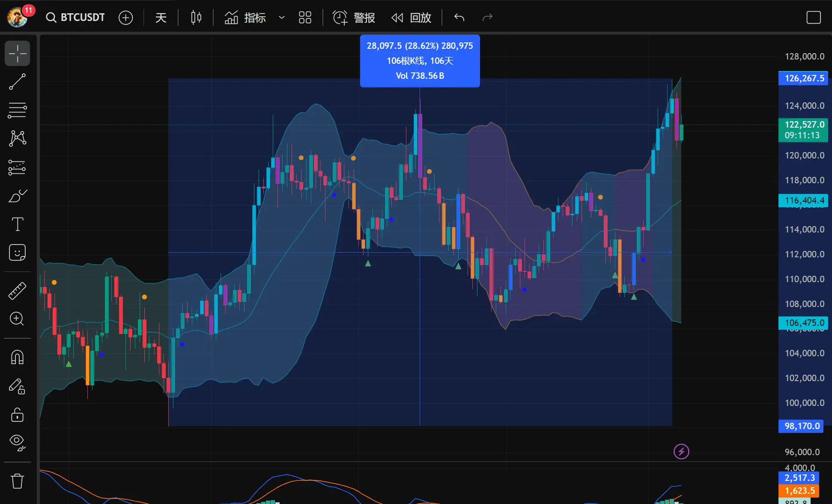Viewport: 832px width, 504px height.
Task: Choose the brush drawing tool
Action: click(17, 196)
